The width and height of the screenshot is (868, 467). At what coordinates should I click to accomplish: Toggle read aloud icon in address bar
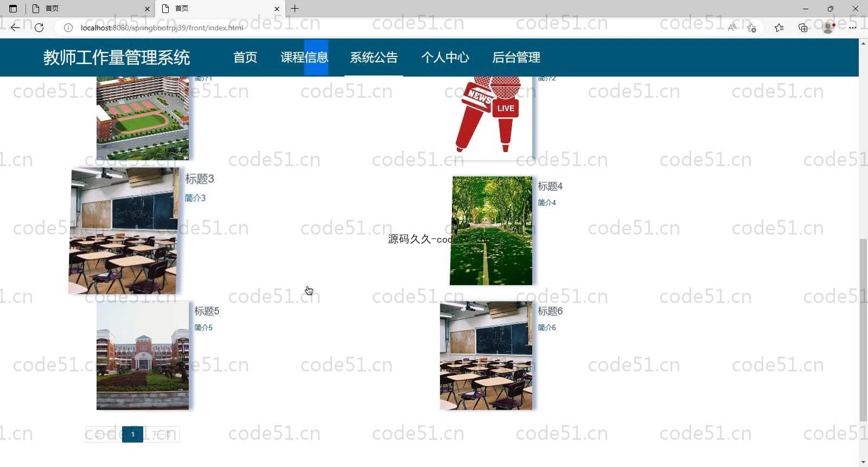[732, 28]
